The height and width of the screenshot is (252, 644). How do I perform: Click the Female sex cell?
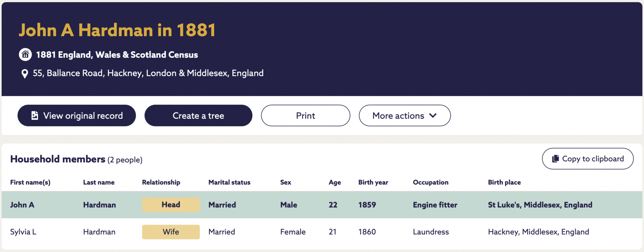pos(293,232)
